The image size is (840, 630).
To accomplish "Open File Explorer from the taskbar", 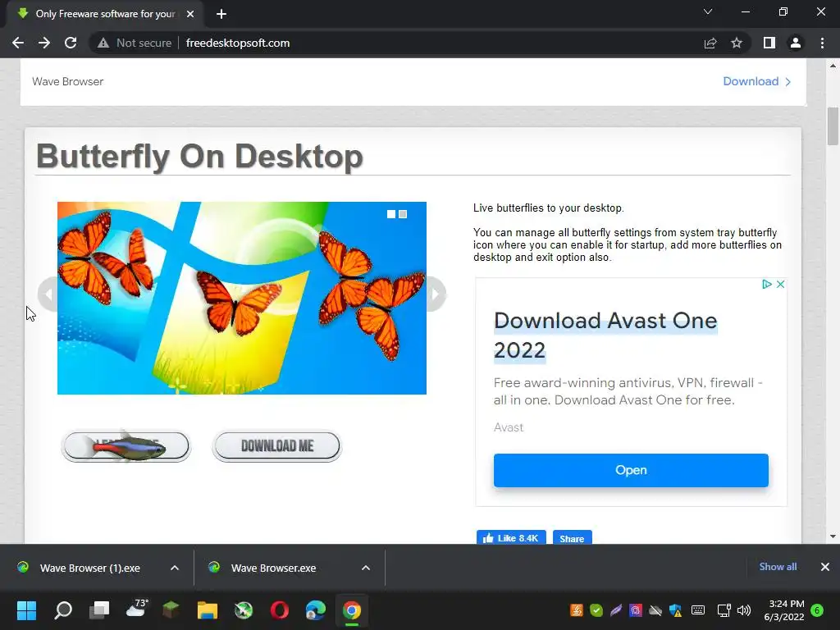I will (208, 609).
